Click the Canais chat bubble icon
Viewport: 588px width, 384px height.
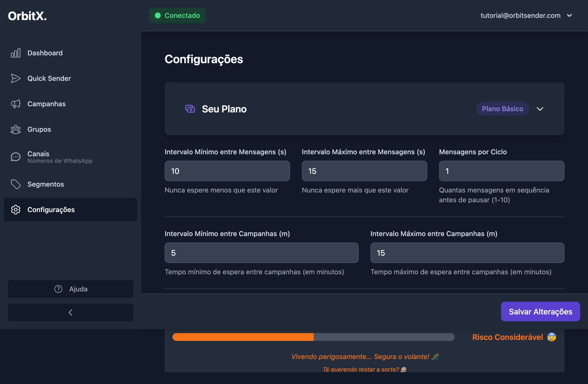point(16,156)
